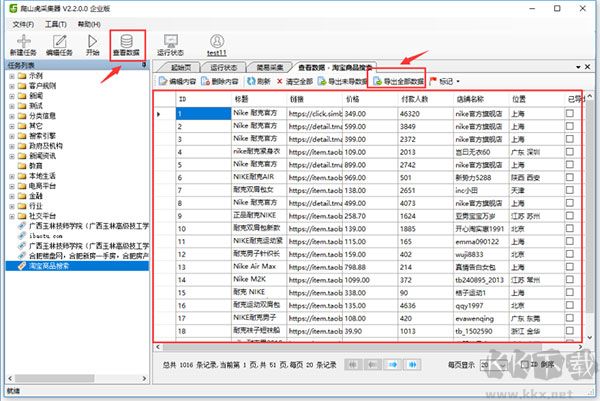Open the 每页显示 page size dropdown
This screenshot has height=401, width=600.
(x=502, y=365)
